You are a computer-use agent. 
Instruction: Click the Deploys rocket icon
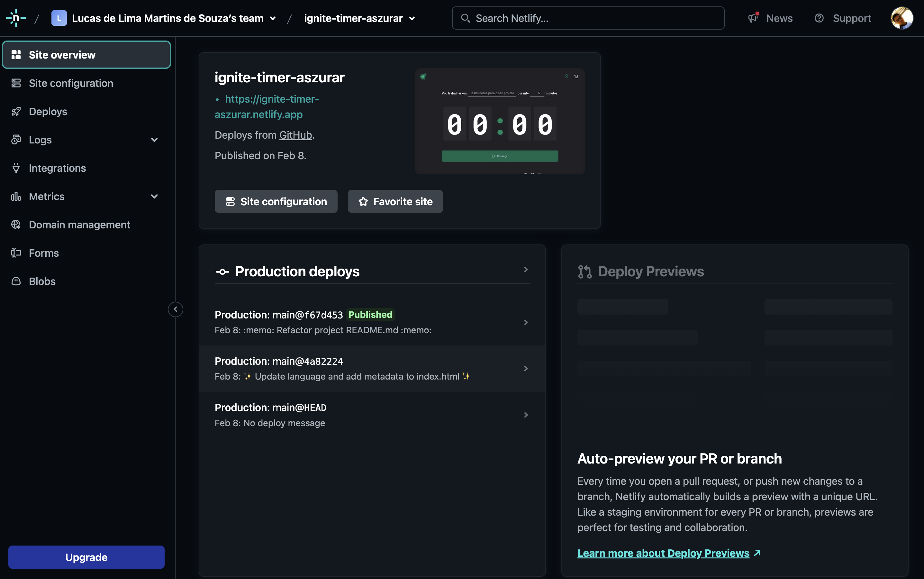point(16,111)
